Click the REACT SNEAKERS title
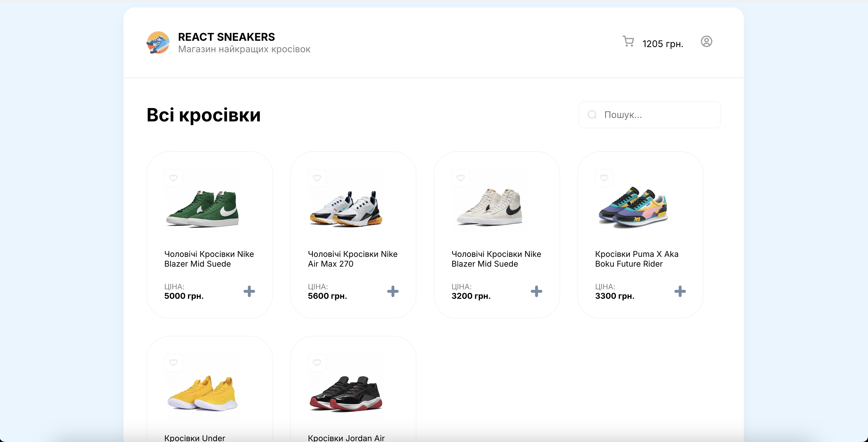This screenshot has height=442, width=868. point(226,37)
